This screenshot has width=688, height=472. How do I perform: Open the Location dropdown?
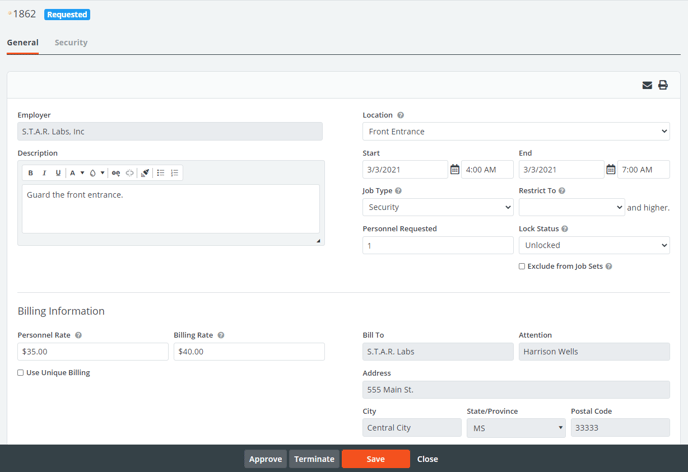point(515,131)
